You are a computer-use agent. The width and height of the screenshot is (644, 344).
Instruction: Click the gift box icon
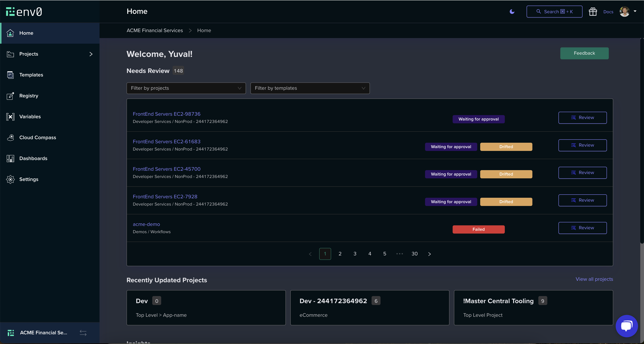[593, 12]
